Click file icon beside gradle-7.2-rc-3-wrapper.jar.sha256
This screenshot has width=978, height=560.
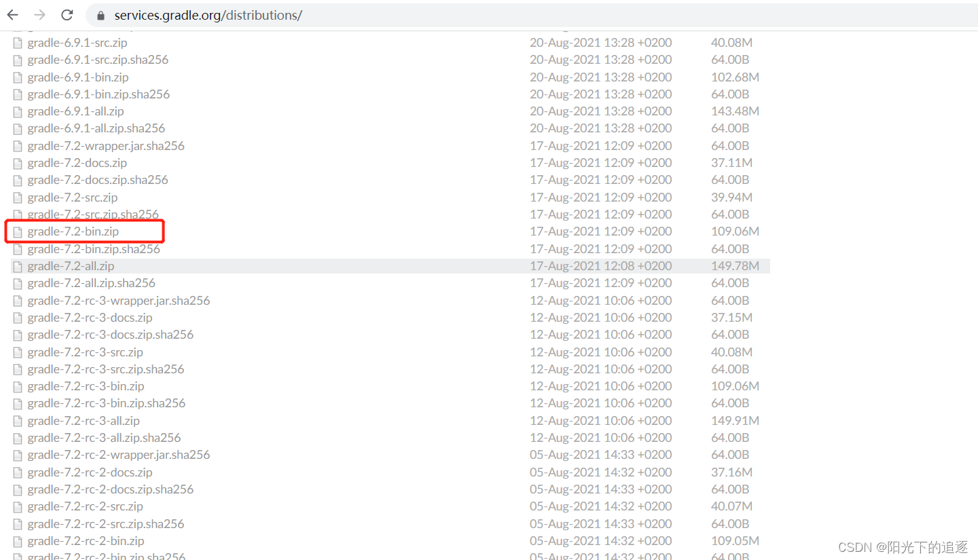click(18, 301)
